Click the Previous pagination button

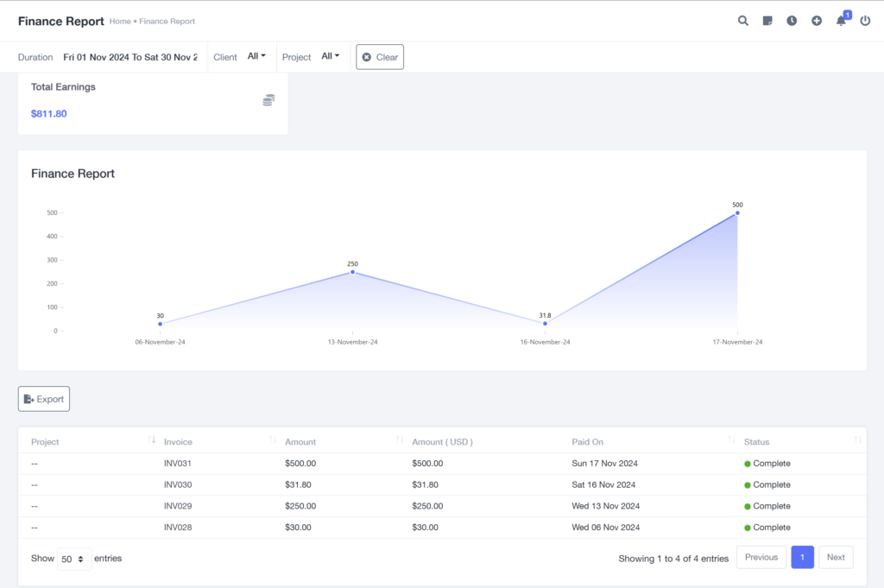point(761,558)
